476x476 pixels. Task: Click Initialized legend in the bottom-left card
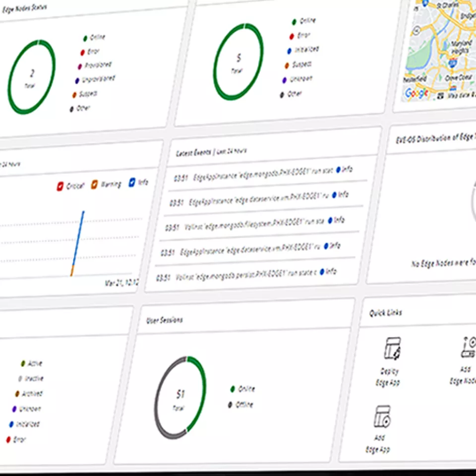coord(25,424)
